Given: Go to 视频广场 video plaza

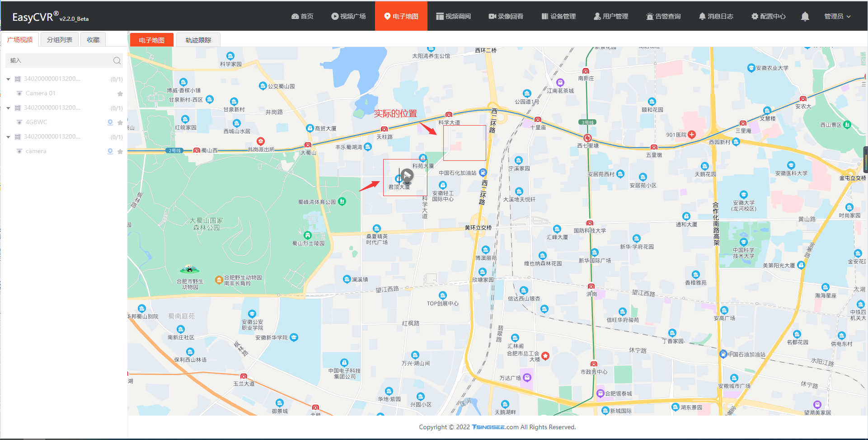Looking at the screenshot, I should click(x=348, y=16).
